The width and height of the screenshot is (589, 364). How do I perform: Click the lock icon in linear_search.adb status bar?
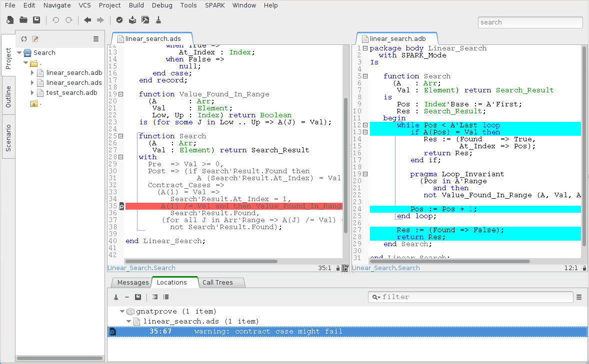584,268
